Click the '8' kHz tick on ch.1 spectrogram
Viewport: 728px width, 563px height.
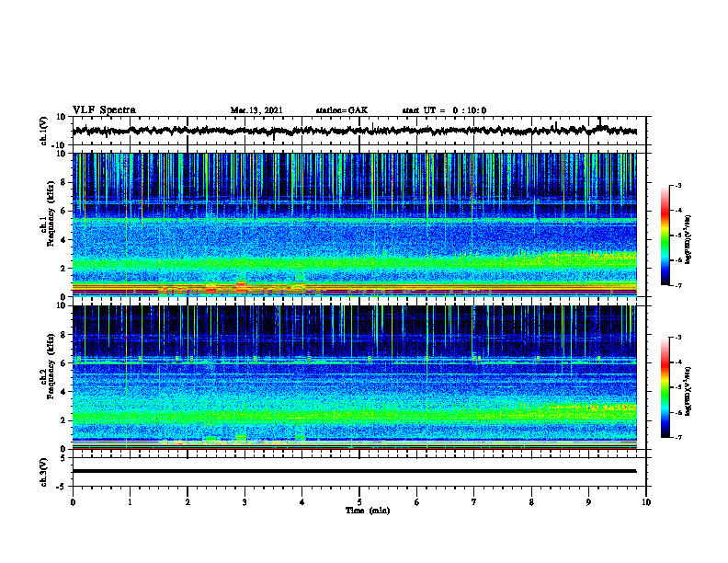pos(63,182)
